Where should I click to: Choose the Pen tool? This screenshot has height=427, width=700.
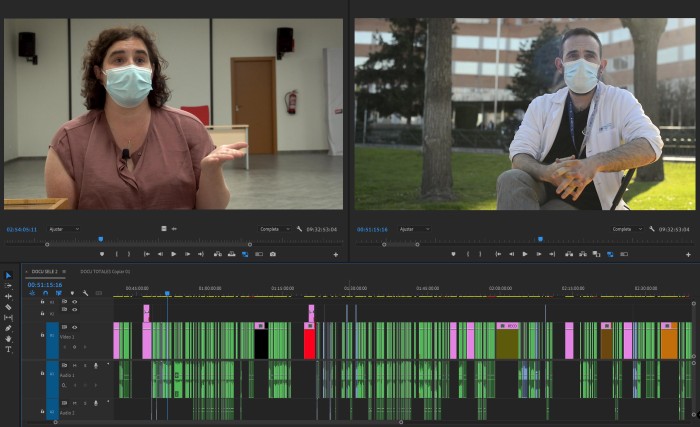coord(8,328)
